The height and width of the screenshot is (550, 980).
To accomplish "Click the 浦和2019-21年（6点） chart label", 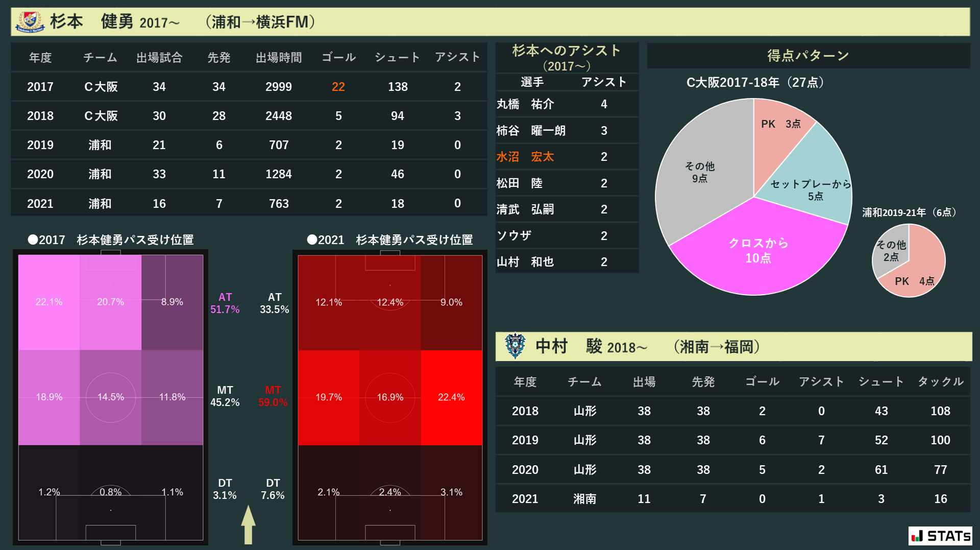I will point(909,212).
